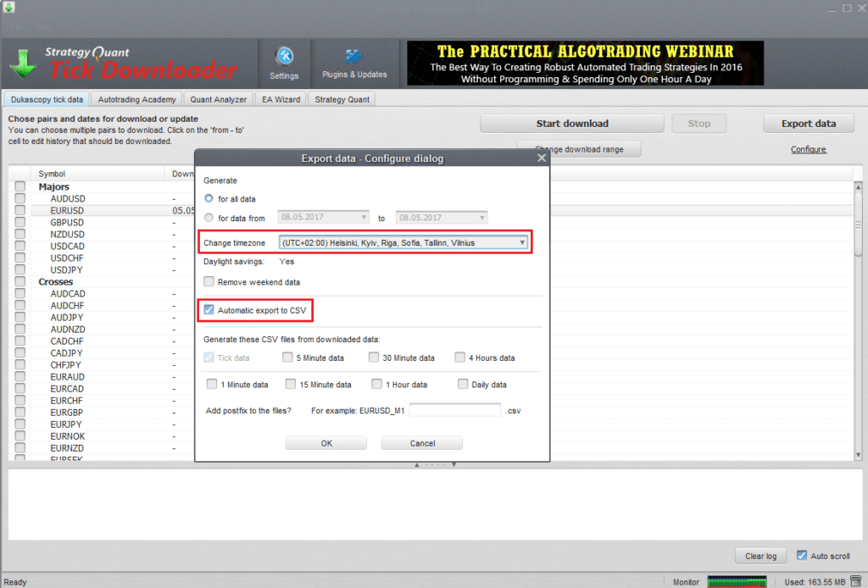Open the Change timezone dropdown
Screen dimensions: 868x588
click(x=403, y=242)
